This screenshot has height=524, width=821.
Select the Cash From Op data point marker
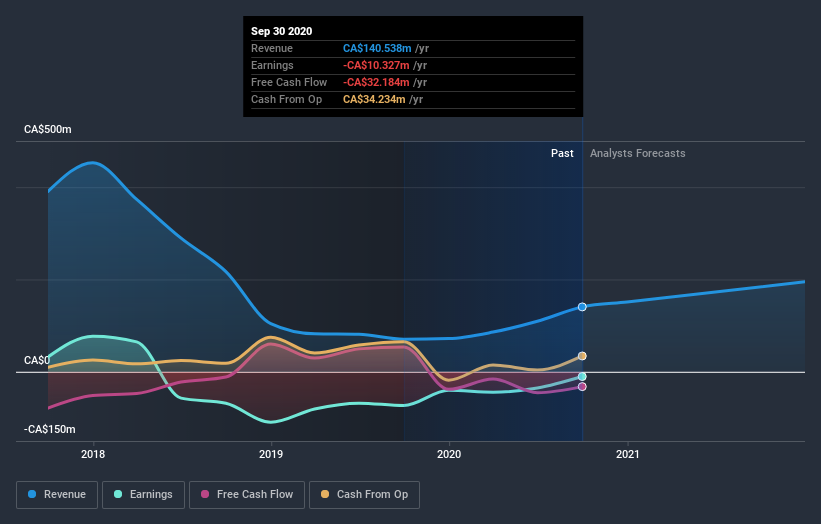(x=582, y=356)
